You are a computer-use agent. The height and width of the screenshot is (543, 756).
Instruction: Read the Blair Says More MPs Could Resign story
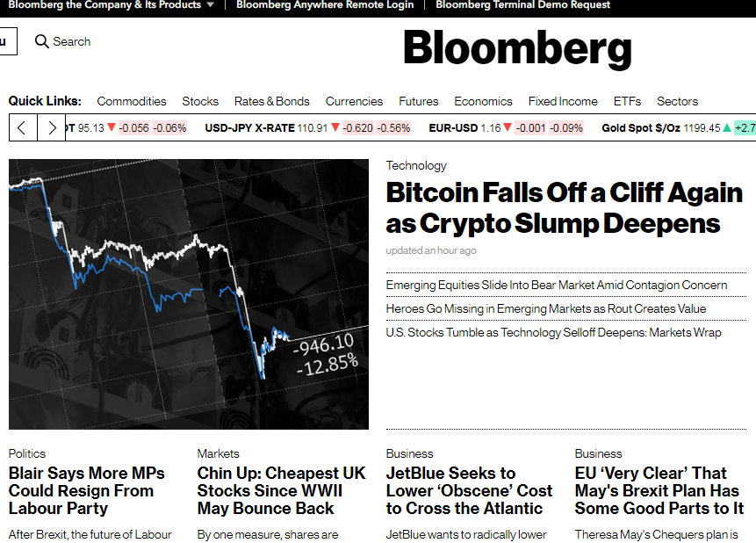click(86, 490)
